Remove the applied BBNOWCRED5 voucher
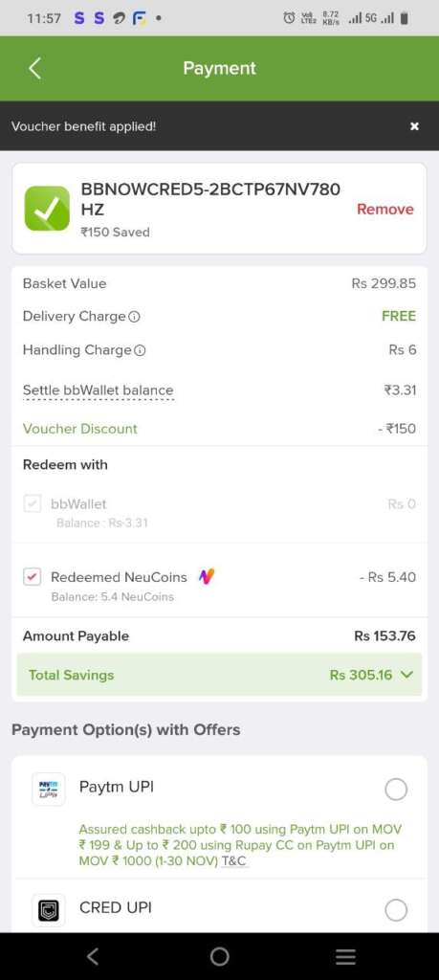The image size is (439, 980). [384, 210]
